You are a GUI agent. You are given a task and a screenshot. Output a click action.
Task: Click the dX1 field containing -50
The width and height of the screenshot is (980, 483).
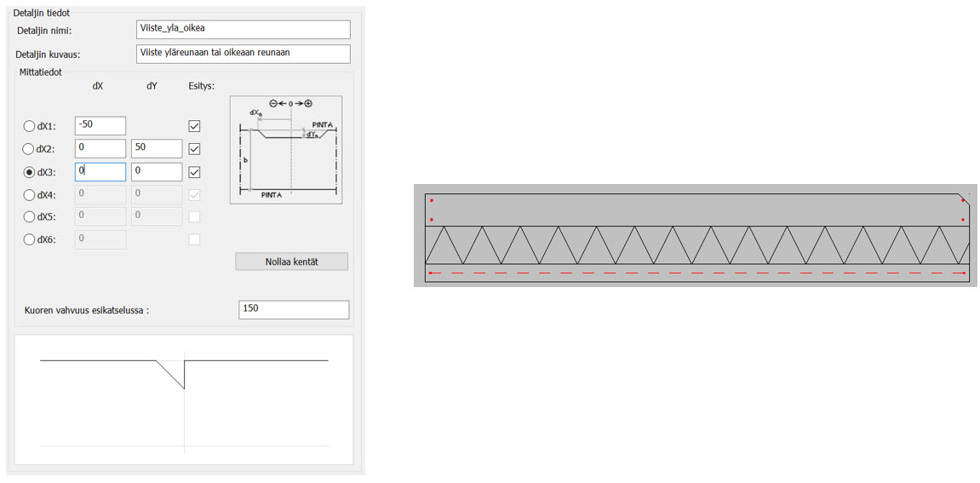[100, 125]
